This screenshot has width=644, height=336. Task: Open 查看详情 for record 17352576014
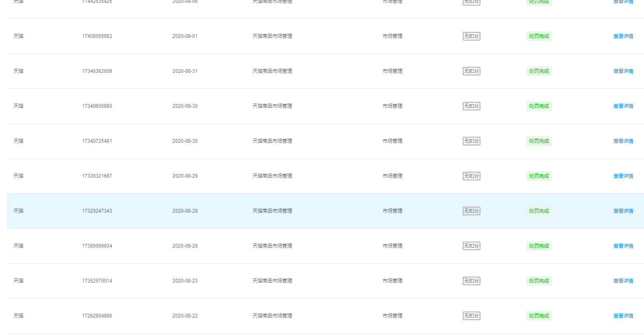623,281
